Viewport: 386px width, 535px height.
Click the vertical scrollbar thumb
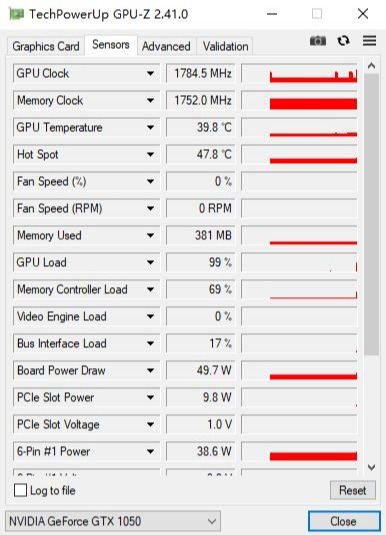[x=371, y=215]
